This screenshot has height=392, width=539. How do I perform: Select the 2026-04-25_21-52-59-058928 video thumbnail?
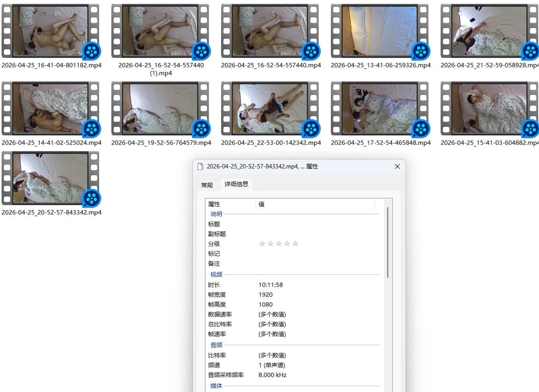click(x=489, y=31)
